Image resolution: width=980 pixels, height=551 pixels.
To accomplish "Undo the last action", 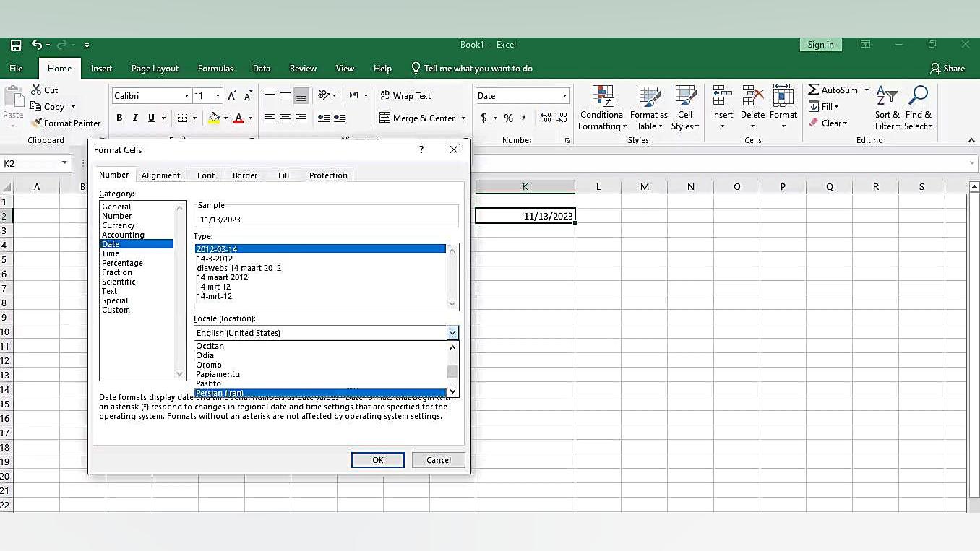I will click(36, 45).
